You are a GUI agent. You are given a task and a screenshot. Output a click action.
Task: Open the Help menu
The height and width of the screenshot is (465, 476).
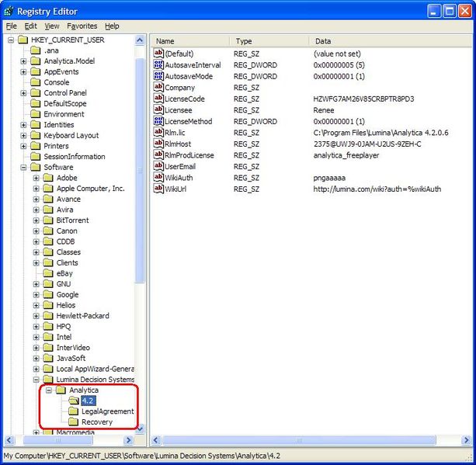pos(112,26)
